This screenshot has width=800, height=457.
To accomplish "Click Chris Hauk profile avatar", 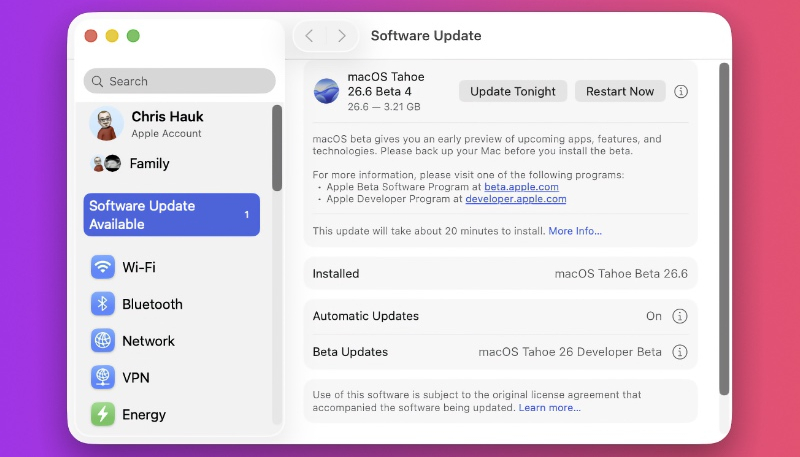I will 106,123.
